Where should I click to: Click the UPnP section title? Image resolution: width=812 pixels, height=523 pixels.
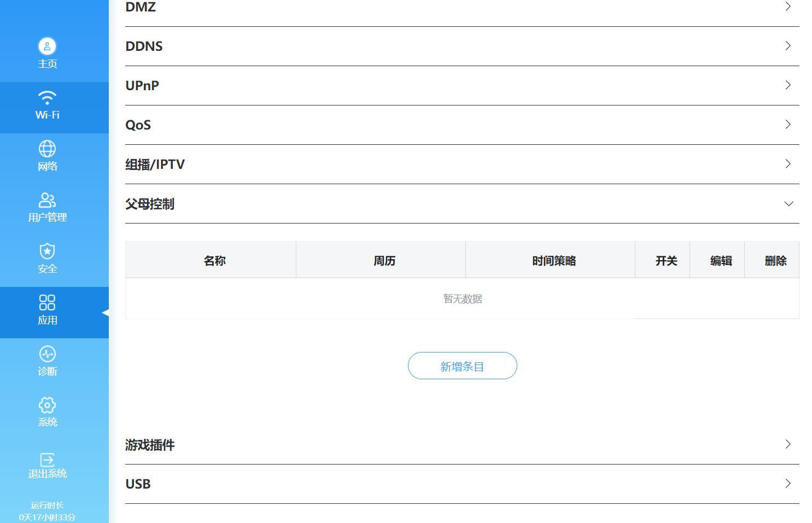pos(142,86)
